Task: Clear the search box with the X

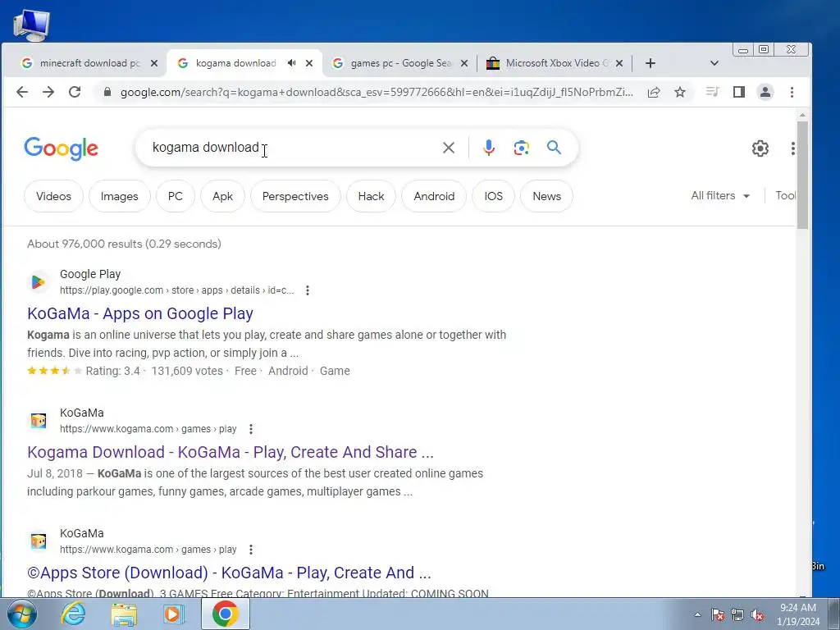Action: click(449, 148)
